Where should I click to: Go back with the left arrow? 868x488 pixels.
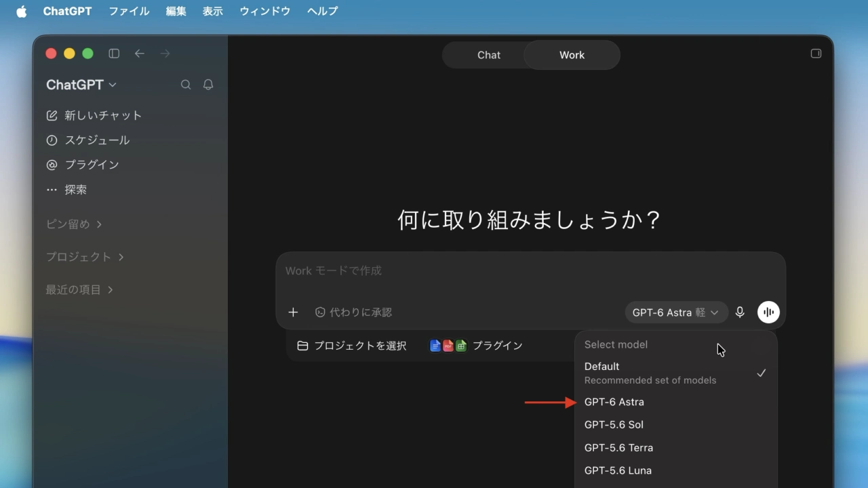(140, 54)
